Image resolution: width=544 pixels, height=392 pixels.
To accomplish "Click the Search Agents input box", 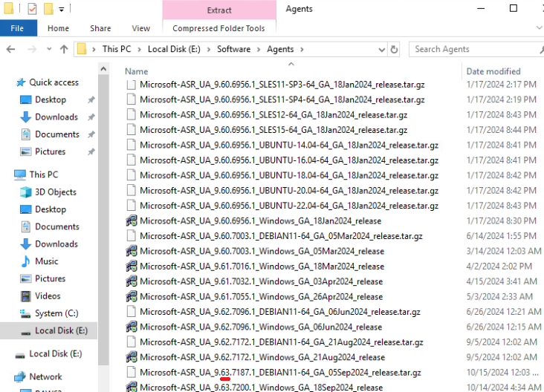I will 476,49.
